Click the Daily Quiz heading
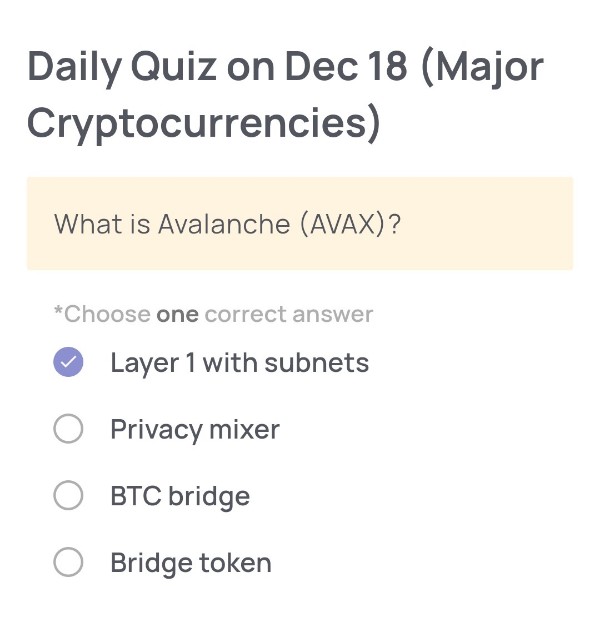Viewport: 600px width, 632px height. tap(285, 95)
